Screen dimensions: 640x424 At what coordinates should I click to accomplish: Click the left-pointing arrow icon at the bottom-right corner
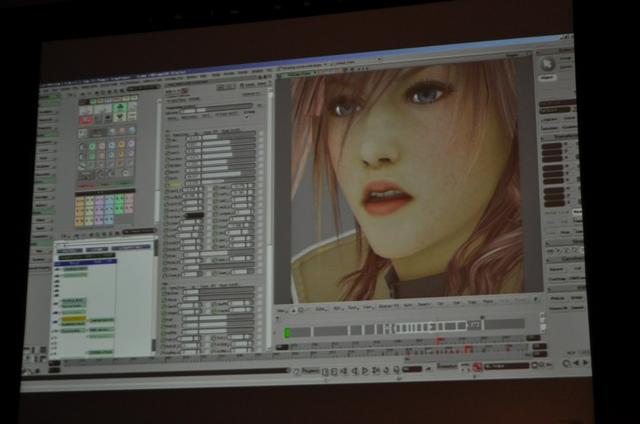point(576,363)
